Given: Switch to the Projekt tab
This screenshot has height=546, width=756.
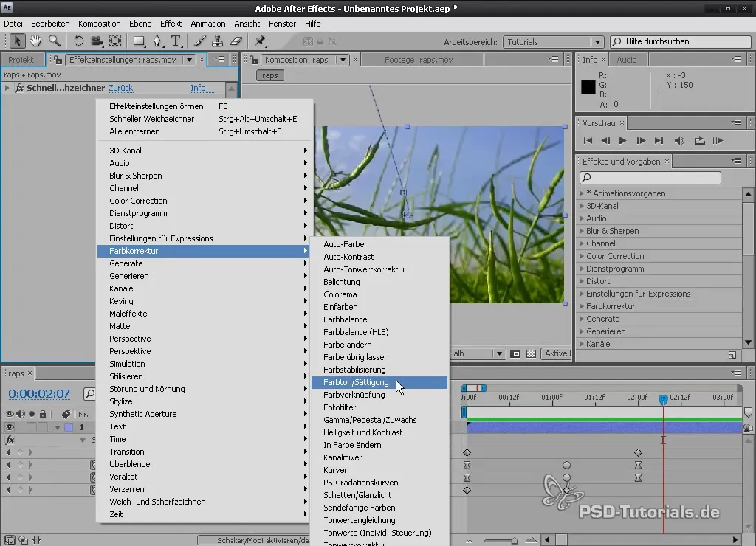Looking at the screenshot, I should pos(21,60).
